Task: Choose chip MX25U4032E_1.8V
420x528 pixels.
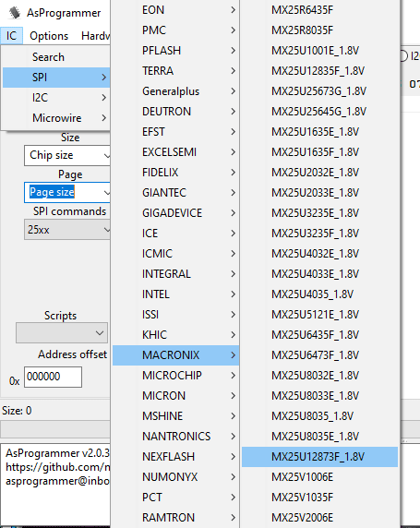Action: point(319,253)
